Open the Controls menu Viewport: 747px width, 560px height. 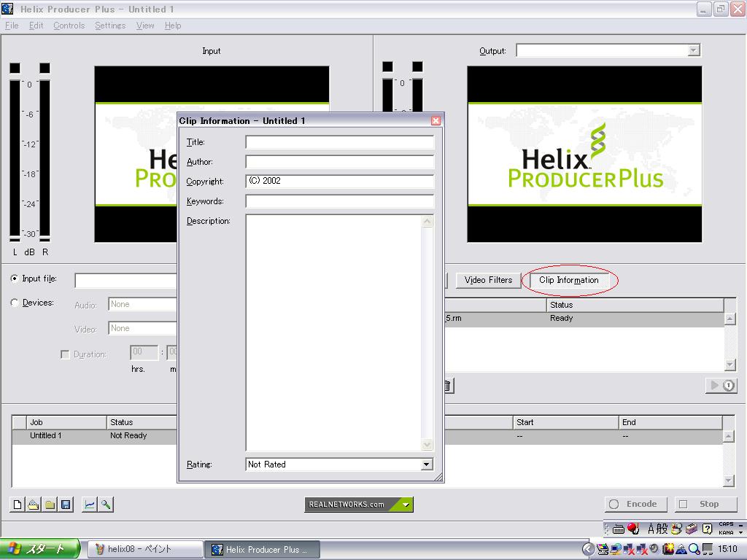tap(69, 26)
